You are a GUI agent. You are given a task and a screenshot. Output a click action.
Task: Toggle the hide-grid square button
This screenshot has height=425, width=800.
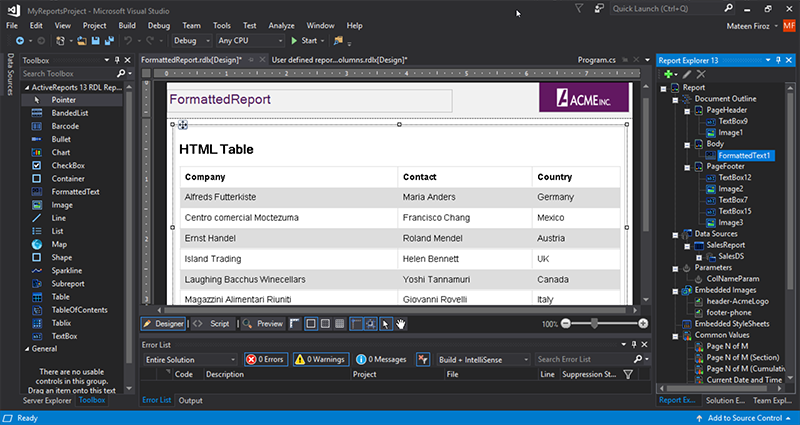point(311,324)
